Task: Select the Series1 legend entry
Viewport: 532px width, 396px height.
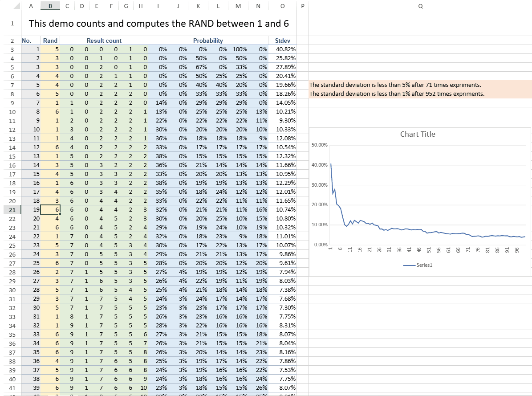Action: tap(418, 265)
